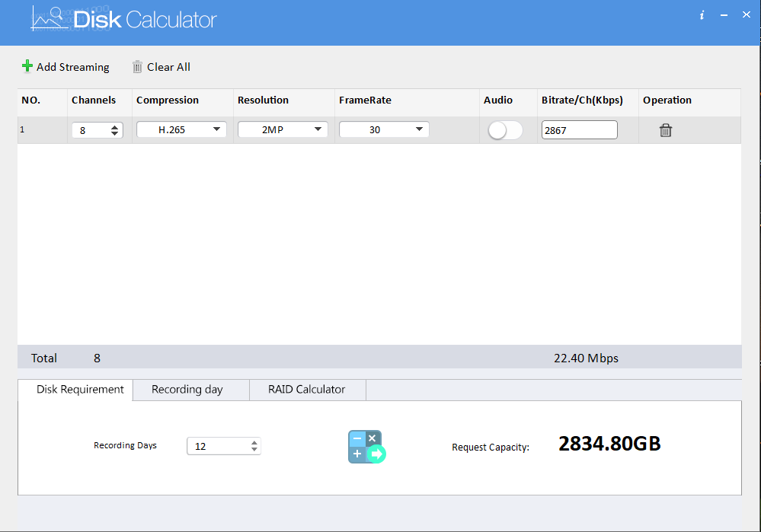Click the 22.40 Mbps total bitrate
Screen dimensions: 761x532
pos(587,358)
